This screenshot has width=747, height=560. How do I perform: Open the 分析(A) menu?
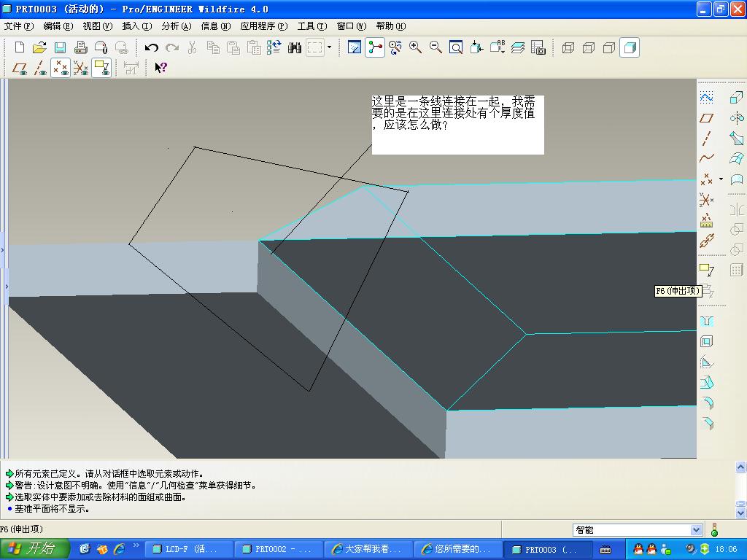point(177,26)
